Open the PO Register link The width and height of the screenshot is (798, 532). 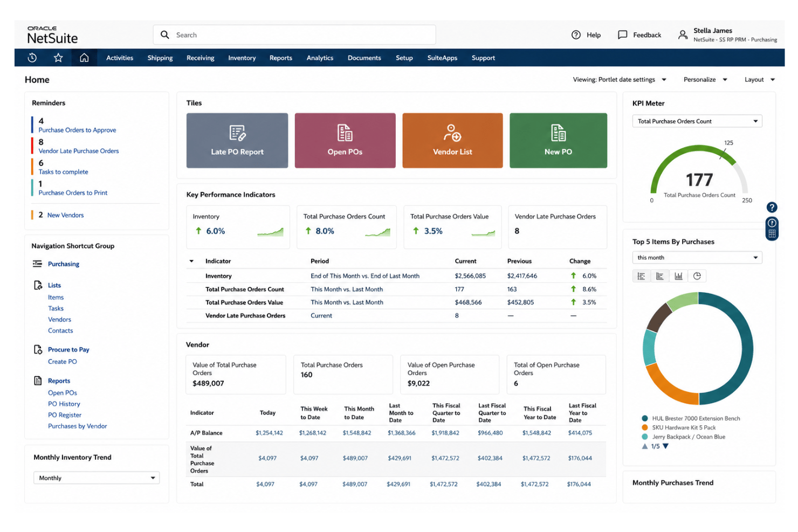point(65,415)
